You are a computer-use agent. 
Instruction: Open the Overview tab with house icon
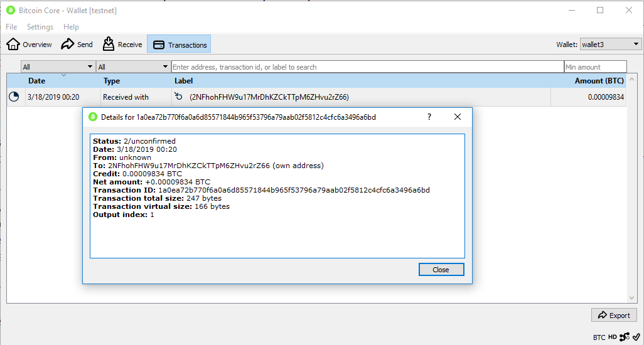click(29, 45)
